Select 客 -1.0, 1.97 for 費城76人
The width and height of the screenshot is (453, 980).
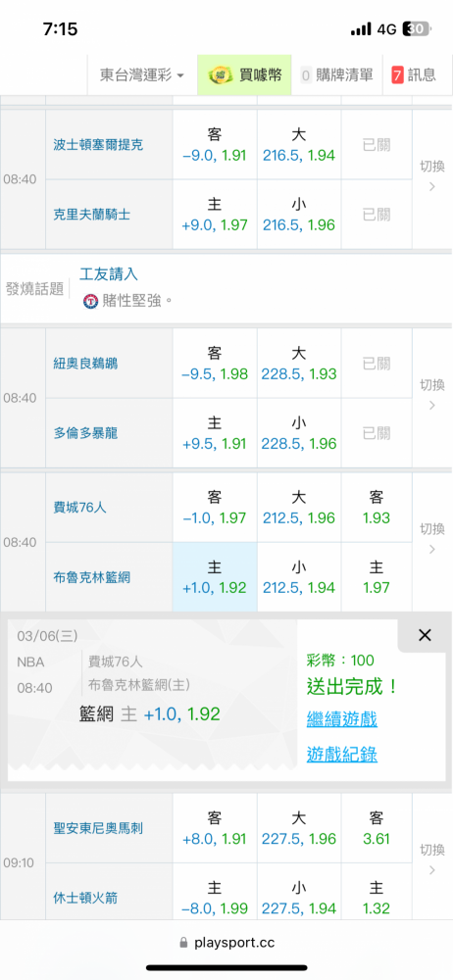(x=215, y=508)
